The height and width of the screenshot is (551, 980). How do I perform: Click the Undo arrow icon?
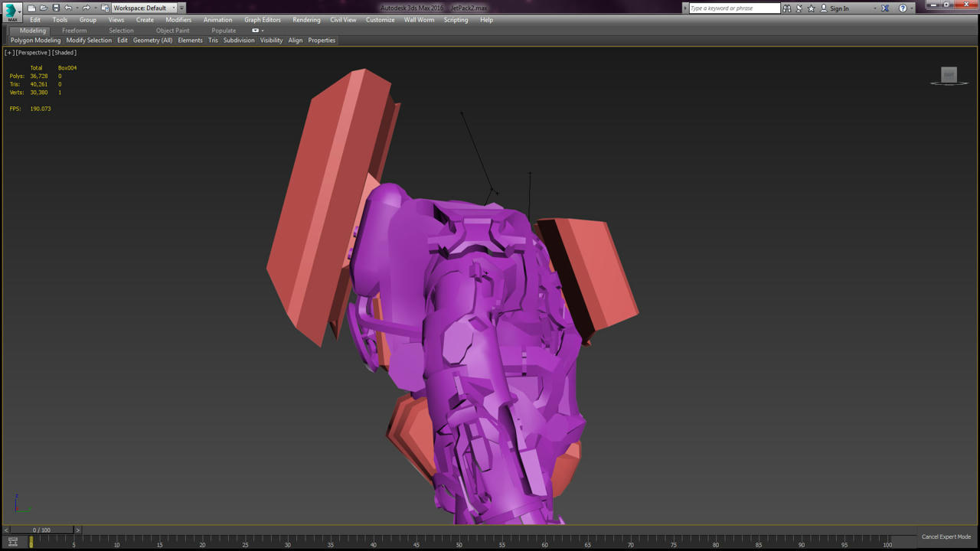tap(67, 8)
